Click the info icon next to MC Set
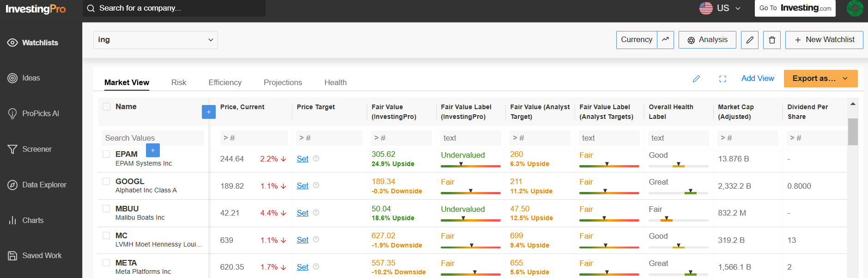This screenshot has width=868, height=278. [316, 239]
